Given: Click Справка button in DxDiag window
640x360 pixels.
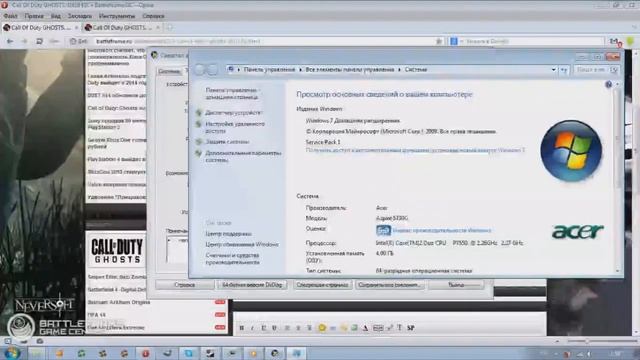Looking at the screenshot, I should 184,285.
